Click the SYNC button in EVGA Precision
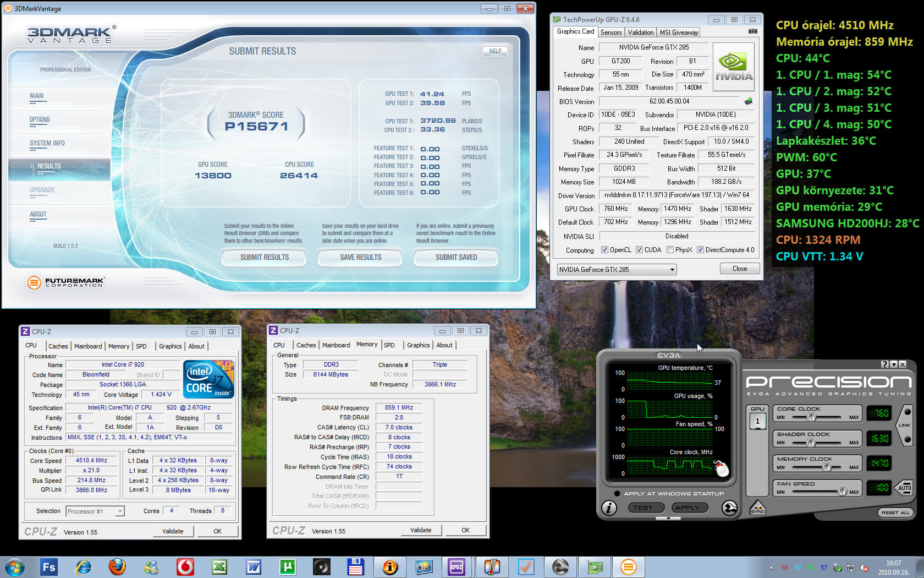Image resolution: width=924 pixels, height=578 pixels. (x=757, y=508)
